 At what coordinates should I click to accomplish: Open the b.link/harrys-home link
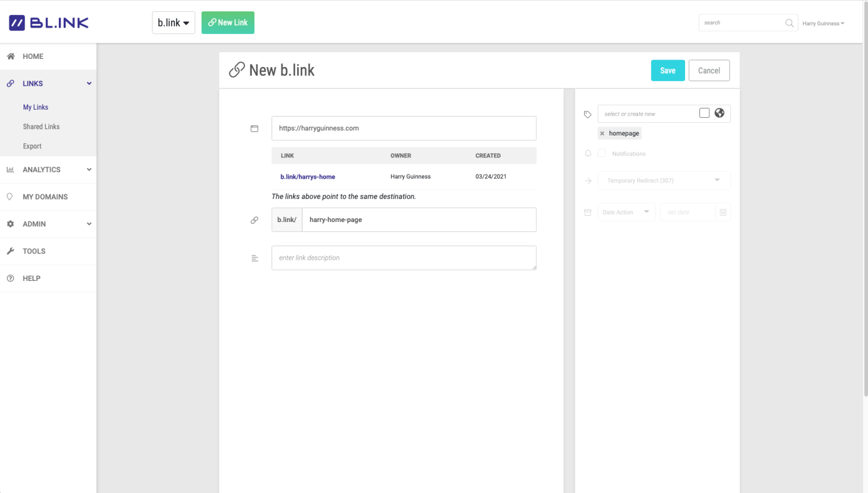click(308, 177)
